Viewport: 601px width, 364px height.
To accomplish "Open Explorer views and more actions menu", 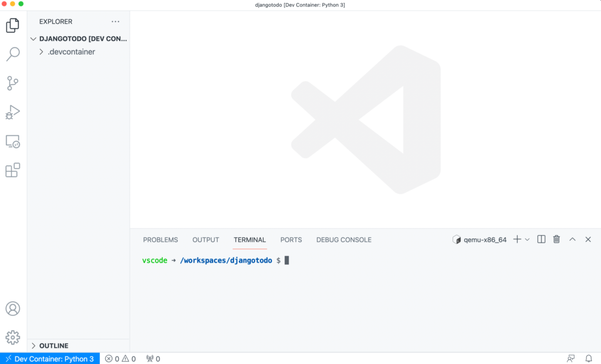I will point(116,22).
